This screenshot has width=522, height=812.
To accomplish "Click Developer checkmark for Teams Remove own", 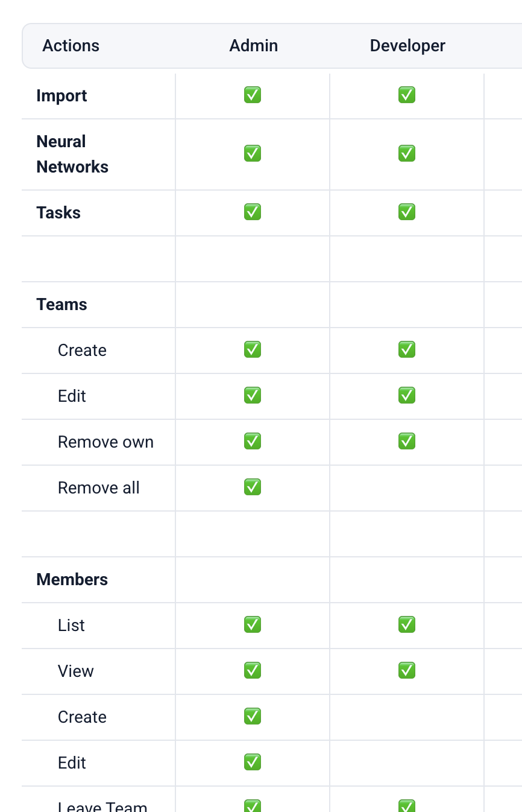I will [407, 442].
